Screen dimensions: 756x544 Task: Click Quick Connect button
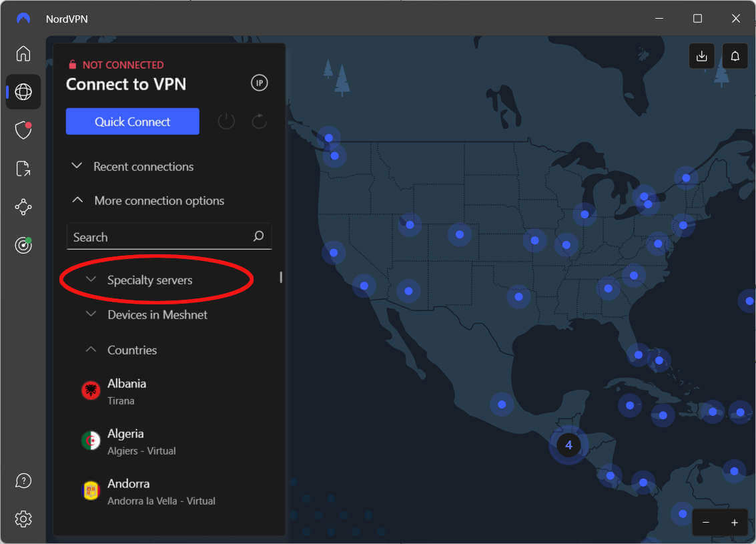pos(133,121)
